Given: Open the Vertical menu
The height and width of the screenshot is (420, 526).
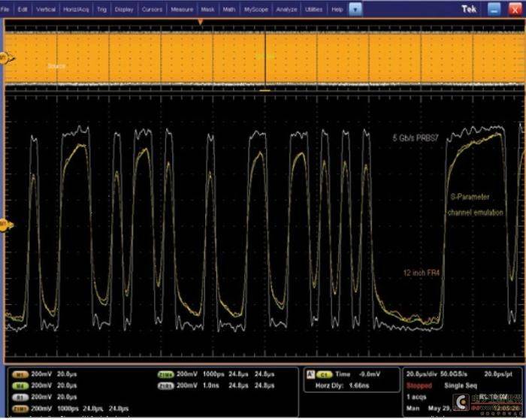Looking at the screenshot, I should coord(46,10).
